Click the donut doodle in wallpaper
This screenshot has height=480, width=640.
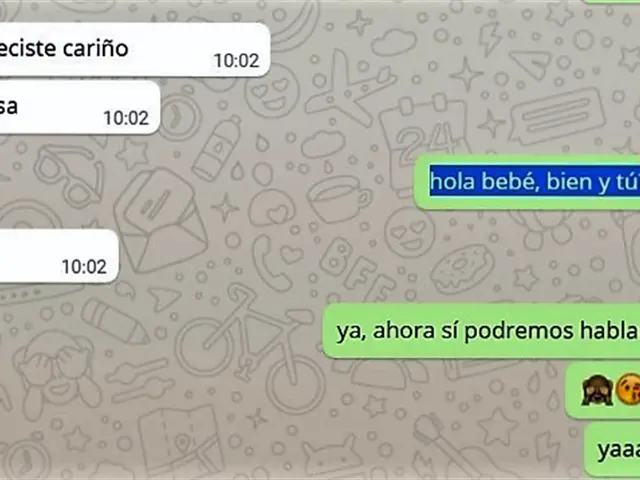tap(462, 268)
